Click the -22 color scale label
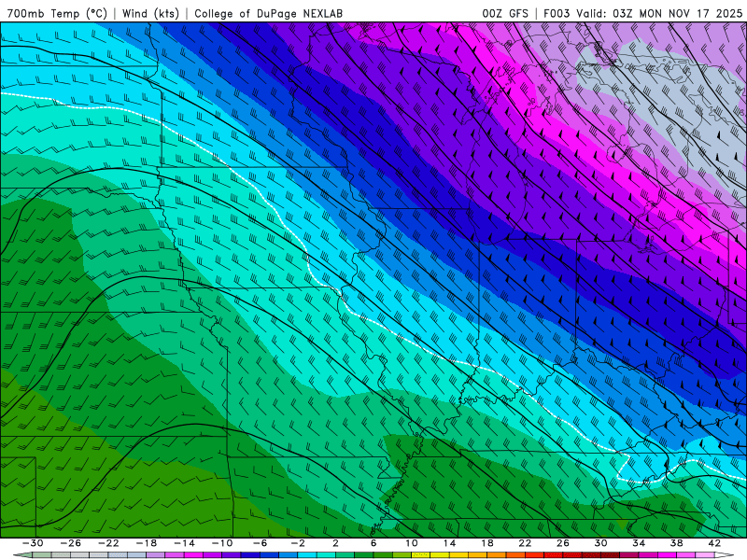The height and width of the screenshot is (560, 747). 108,543
